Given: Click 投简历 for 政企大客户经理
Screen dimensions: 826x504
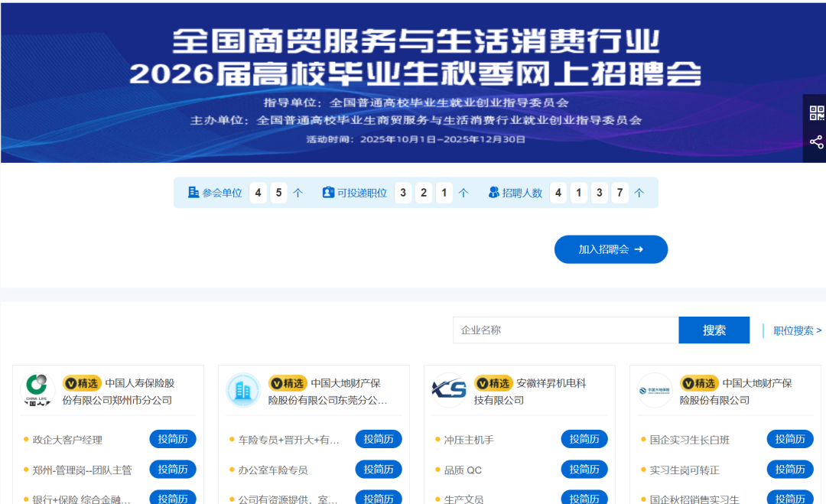Looking at the screenshot, I should [173, 439].
